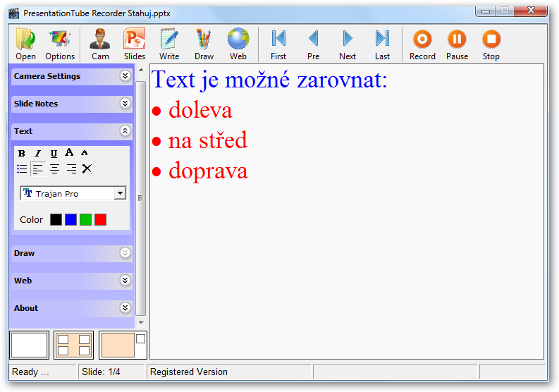Viewport: 559px width, 392px height.
Task: Clear text with X icon
Action: 87,169
